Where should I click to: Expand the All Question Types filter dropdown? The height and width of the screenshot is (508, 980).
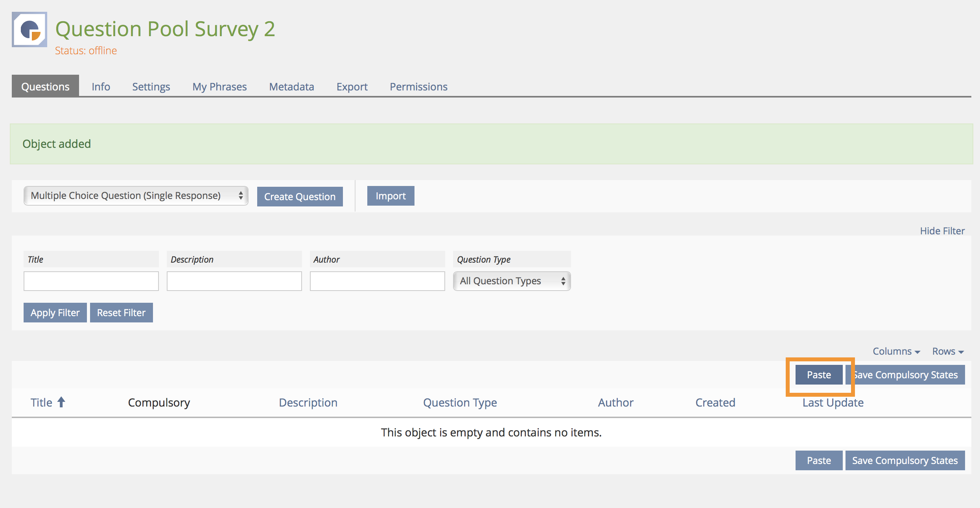(512, 281)
